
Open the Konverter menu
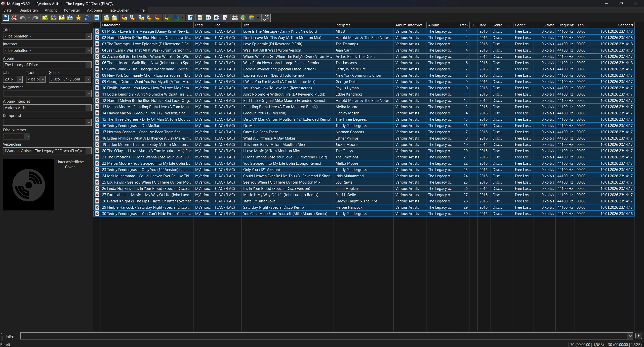tap(72, 10)
